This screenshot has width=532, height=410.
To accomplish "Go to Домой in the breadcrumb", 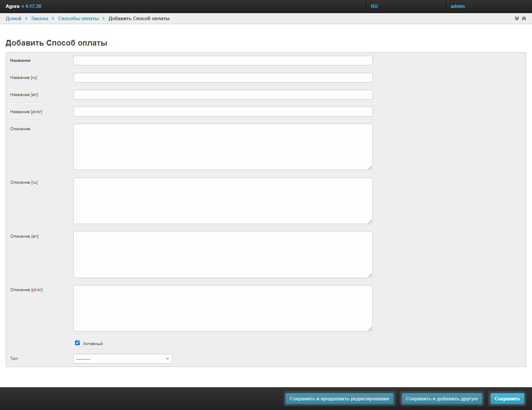I will 13,18.
